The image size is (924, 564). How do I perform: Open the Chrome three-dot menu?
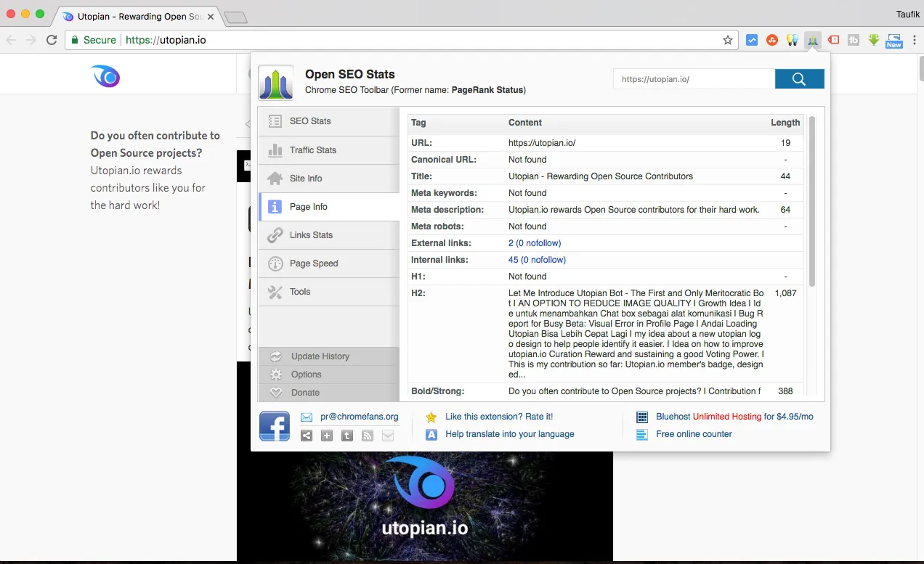point(914,40)
